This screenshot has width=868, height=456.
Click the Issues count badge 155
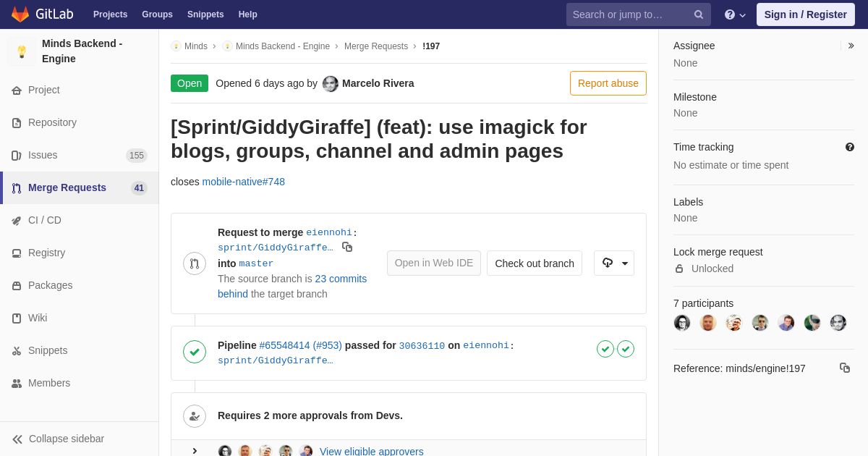pyautogui.click(x=137, y=156)
